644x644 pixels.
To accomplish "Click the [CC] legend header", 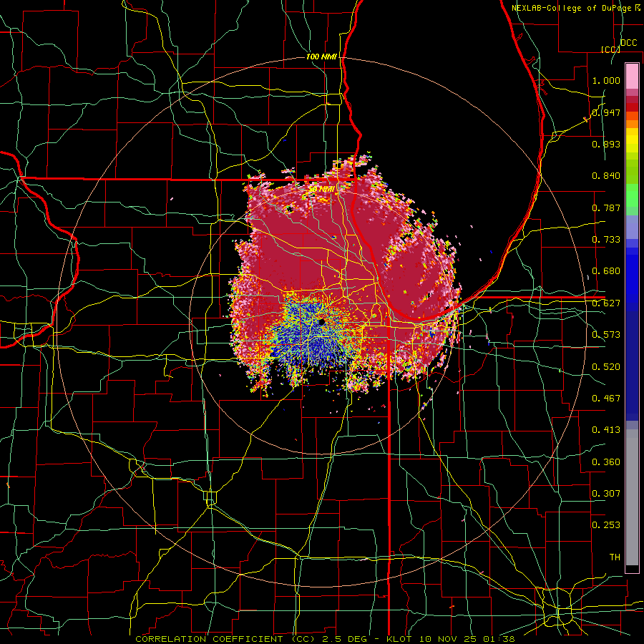I will pos(610,49).
